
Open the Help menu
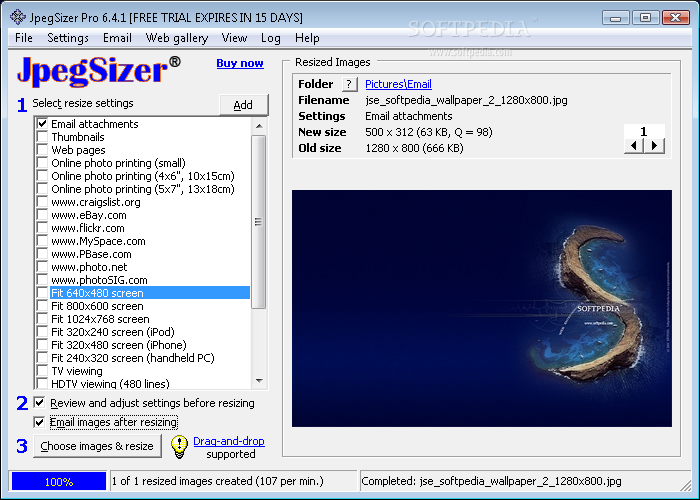pyautogui.click(x=307, y=38)
